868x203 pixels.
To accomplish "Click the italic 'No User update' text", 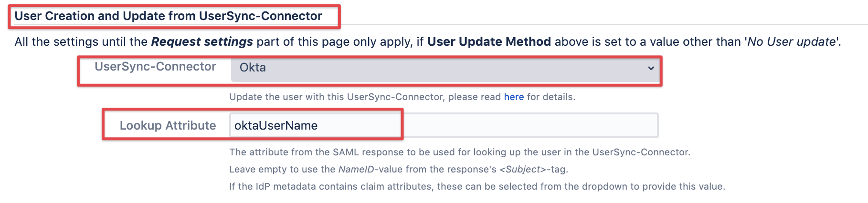I will pyautogui.click(x=792, y=42).
